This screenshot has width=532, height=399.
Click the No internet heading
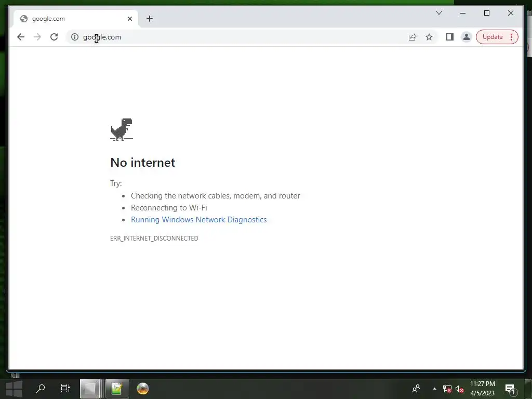[143, 163]
